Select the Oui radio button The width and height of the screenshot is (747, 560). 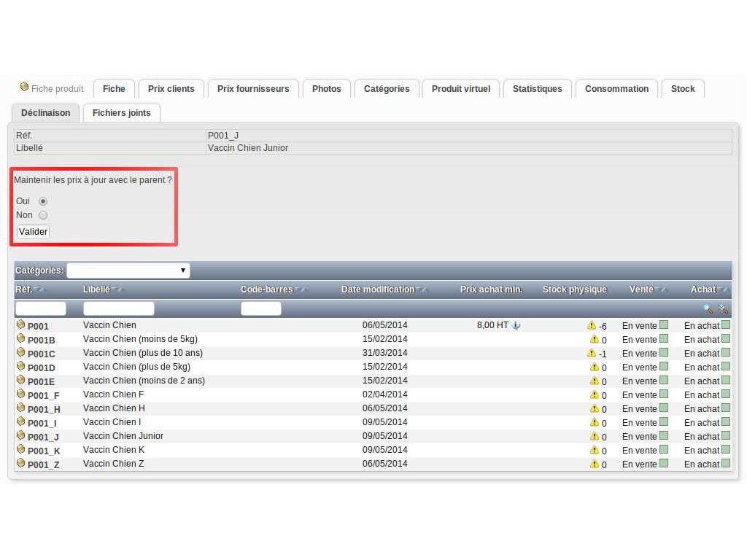[43, 201]
